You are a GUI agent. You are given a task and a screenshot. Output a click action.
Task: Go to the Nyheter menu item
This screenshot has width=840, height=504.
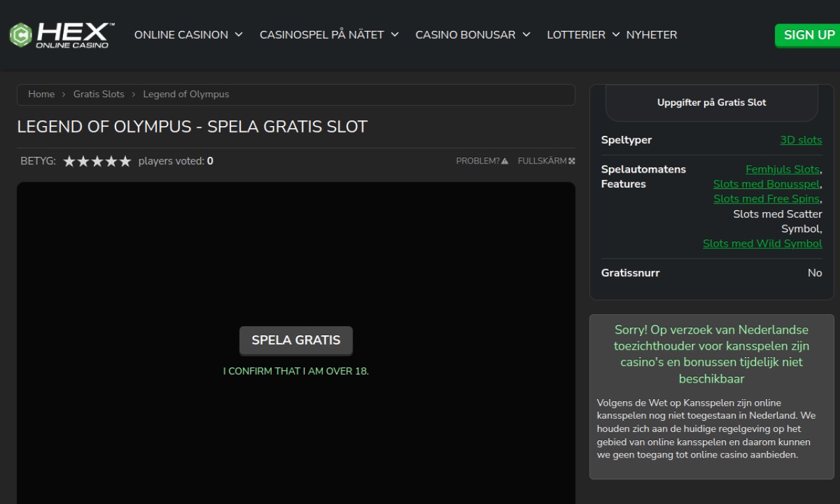click(x=652, y=35)
